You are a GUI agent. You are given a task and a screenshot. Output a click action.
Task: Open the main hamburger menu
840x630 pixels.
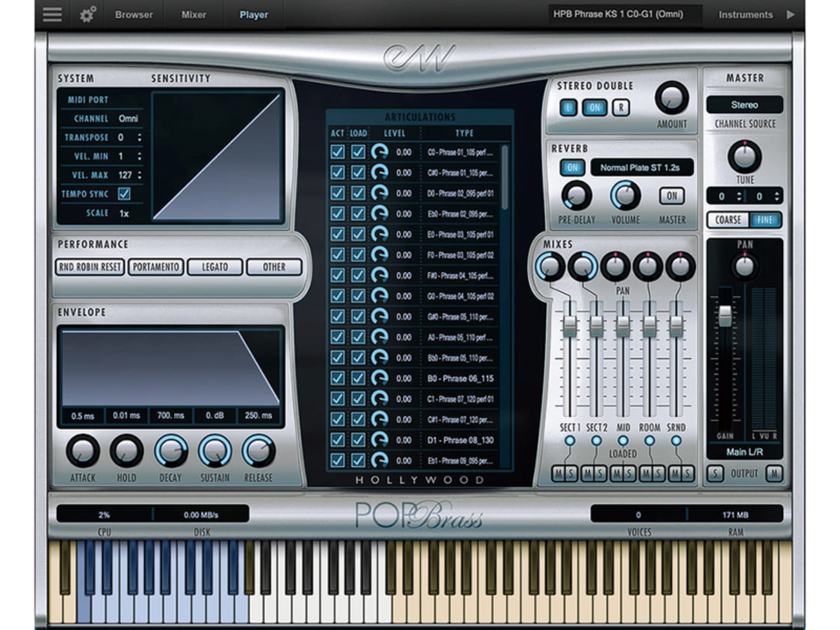coord(52,14)
